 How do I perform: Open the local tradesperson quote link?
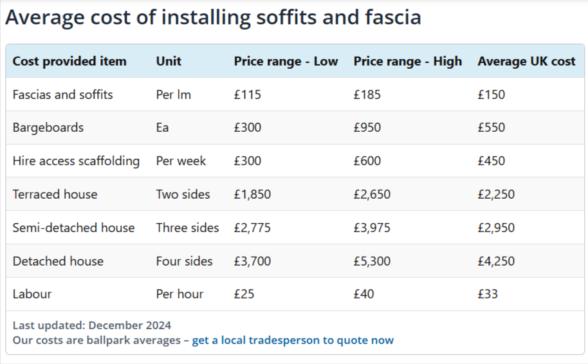[x=293, y=340]
